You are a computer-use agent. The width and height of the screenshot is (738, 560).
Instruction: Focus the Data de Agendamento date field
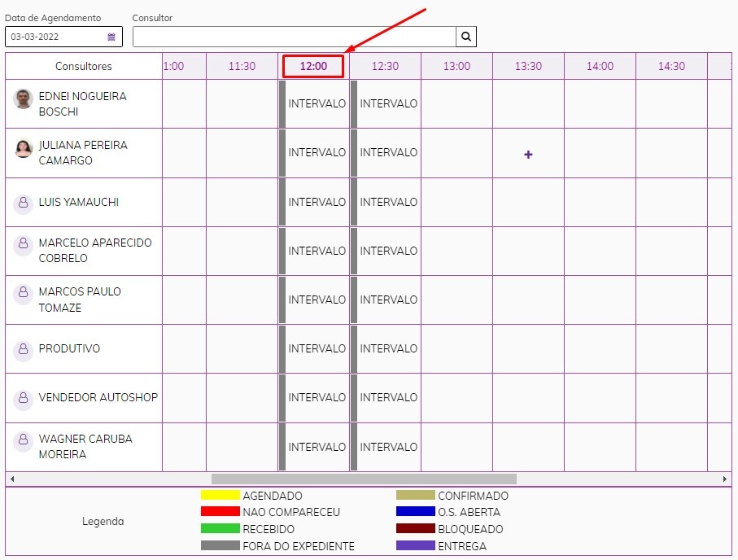[63, 37]
